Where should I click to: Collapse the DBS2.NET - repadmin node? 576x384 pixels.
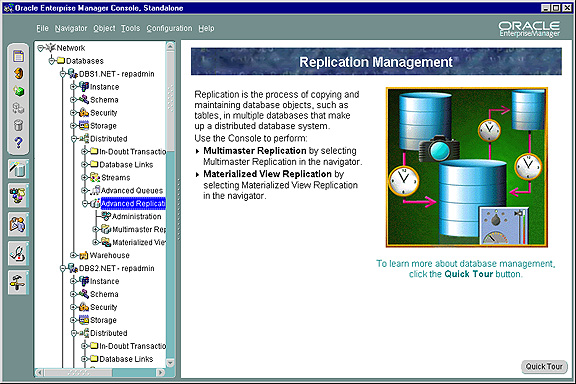pyautogui.click(x=62, y=268)
